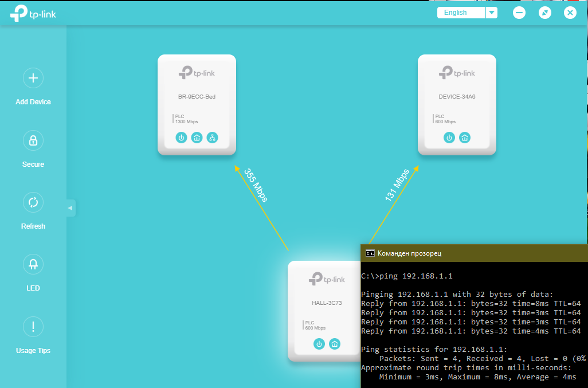Click the Add Device plus icon

click(x=33, y=78)
